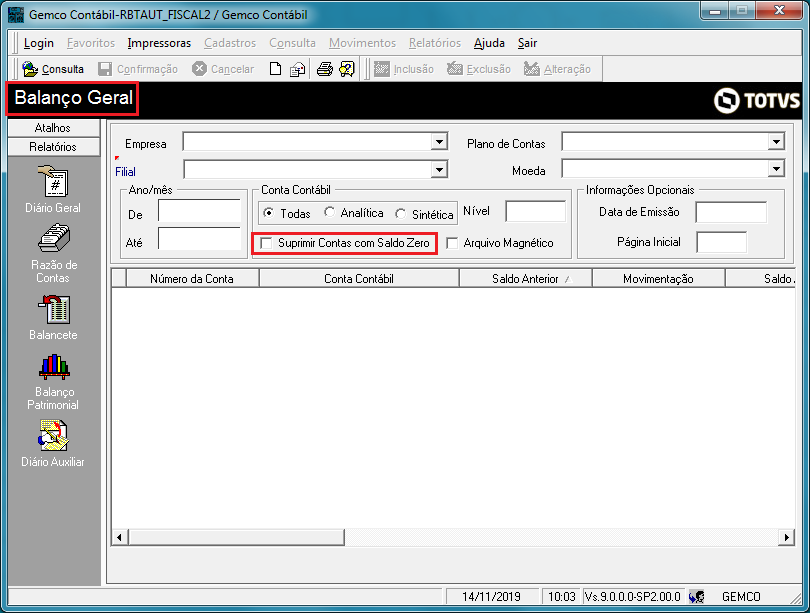Screen dimensions: 810x613
Task: Open the Favoritos menu
Action: (91, 43)
